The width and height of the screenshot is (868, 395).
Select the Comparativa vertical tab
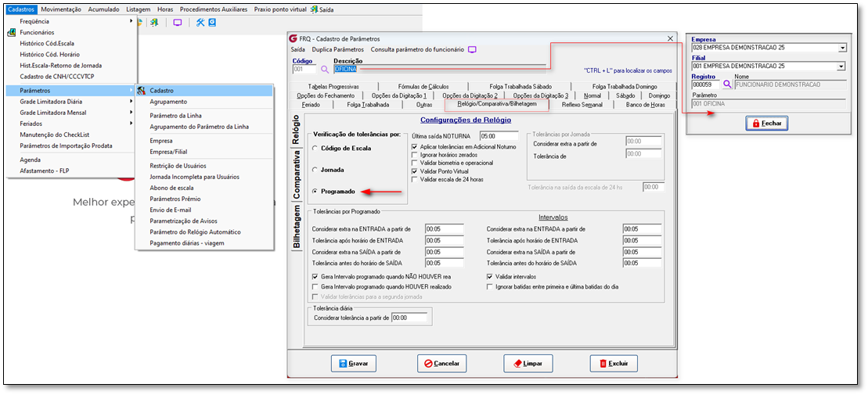297,174
